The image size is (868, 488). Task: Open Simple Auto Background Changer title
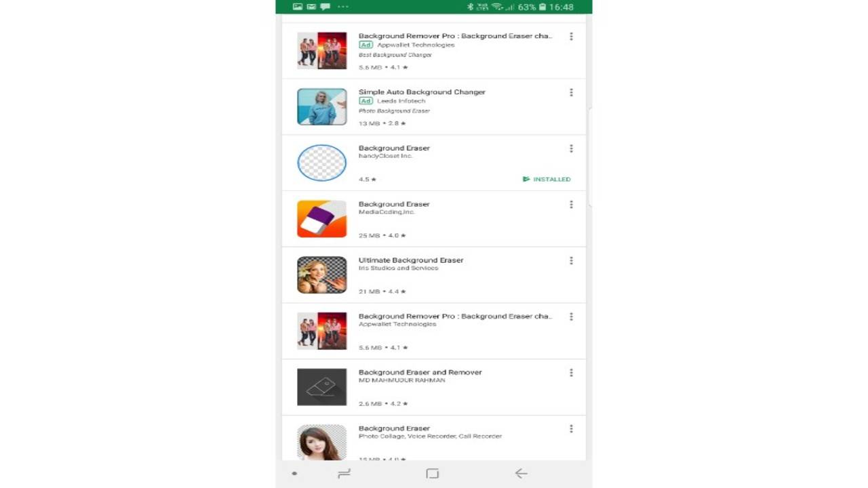coord(422,92)
